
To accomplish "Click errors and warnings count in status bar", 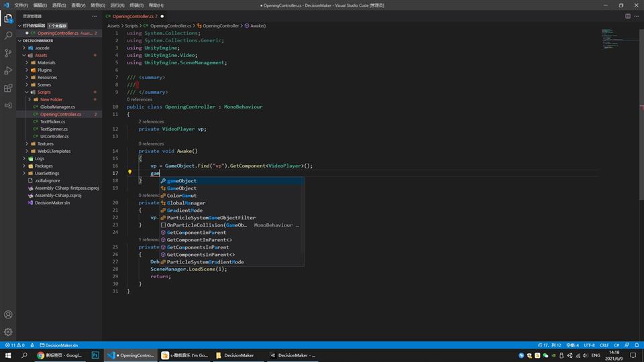I will [x=15, y=345].
